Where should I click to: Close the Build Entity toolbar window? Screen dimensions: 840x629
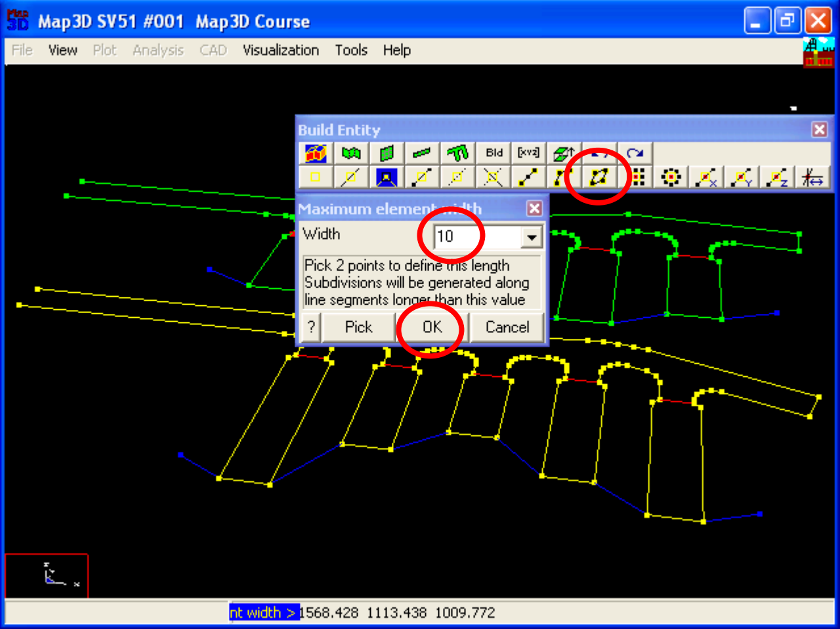(x=820, y=129)
